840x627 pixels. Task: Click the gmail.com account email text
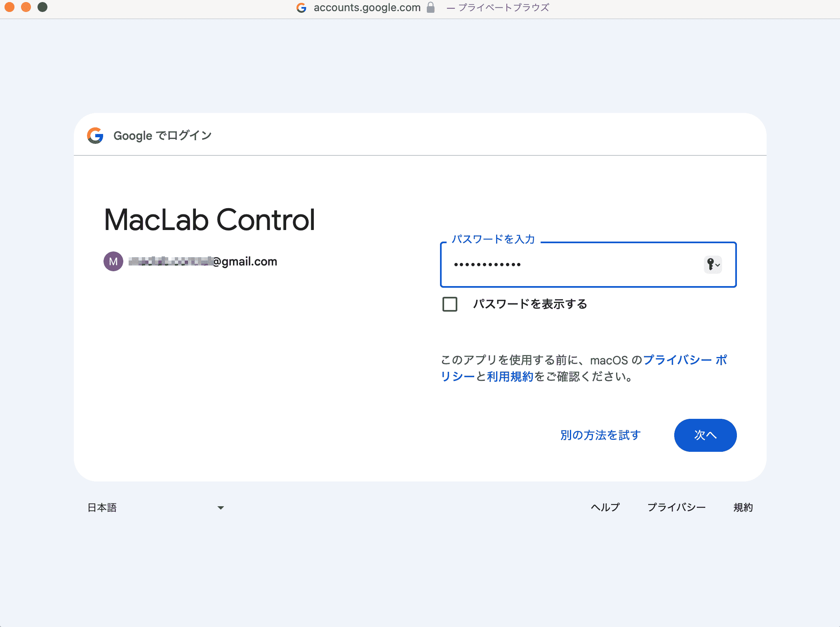pos(202,261)
